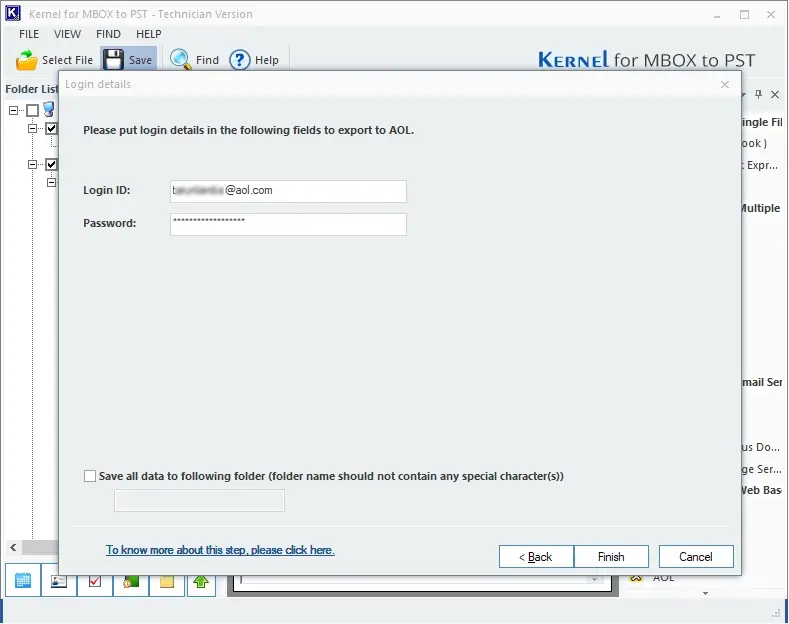Open the journal green clock icon
The image size is (789, 624).
[x=131, y=582]
